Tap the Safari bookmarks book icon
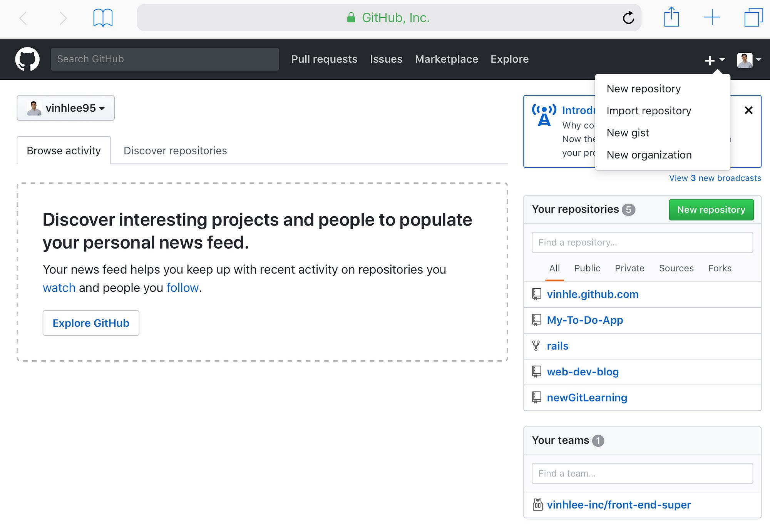Screen dimensions: 770x532 pos(103,18)
